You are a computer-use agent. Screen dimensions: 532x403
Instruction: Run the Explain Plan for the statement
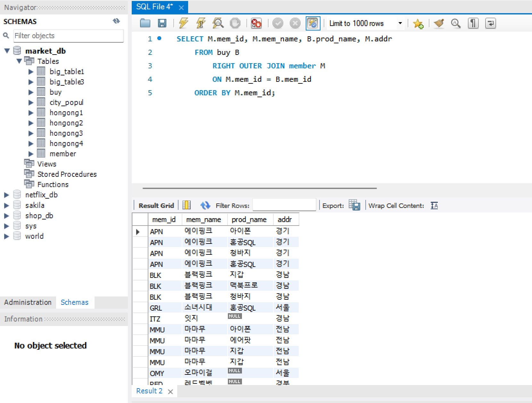click(x=218, y=23)
